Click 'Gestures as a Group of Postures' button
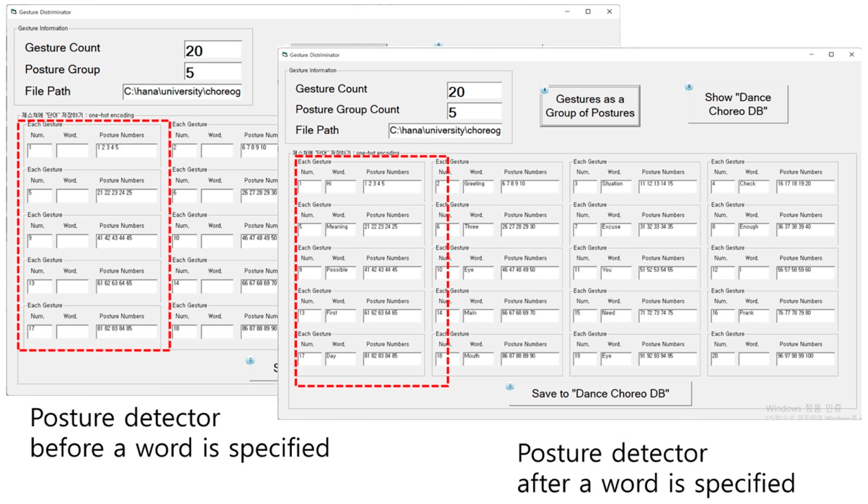Viewport: 868px width, 504px height. (589, 106)
